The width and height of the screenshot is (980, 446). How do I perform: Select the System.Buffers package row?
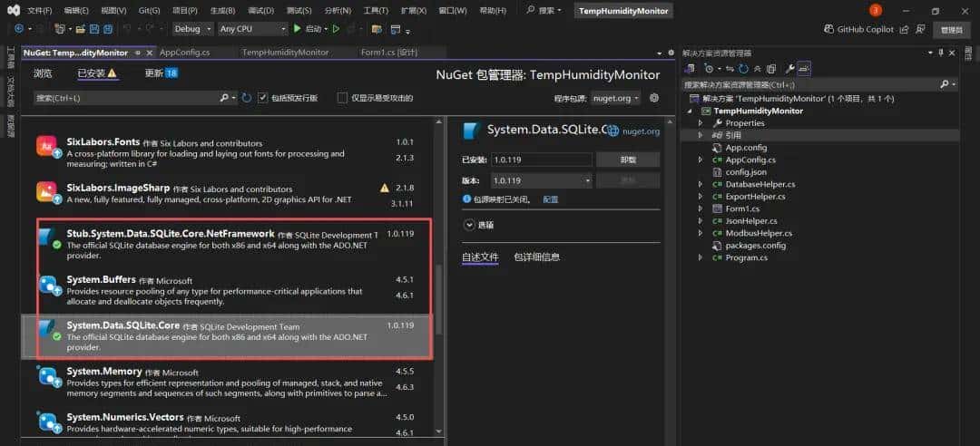point(227,291)
